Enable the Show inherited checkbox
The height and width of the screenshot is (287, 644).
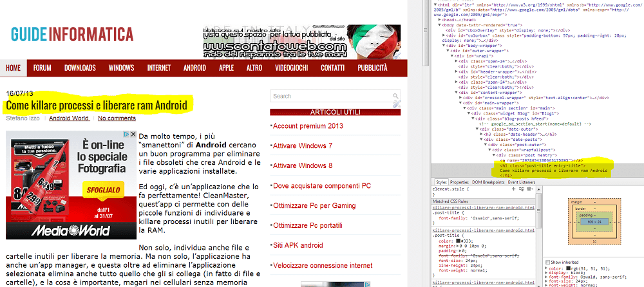click(547, 262)
